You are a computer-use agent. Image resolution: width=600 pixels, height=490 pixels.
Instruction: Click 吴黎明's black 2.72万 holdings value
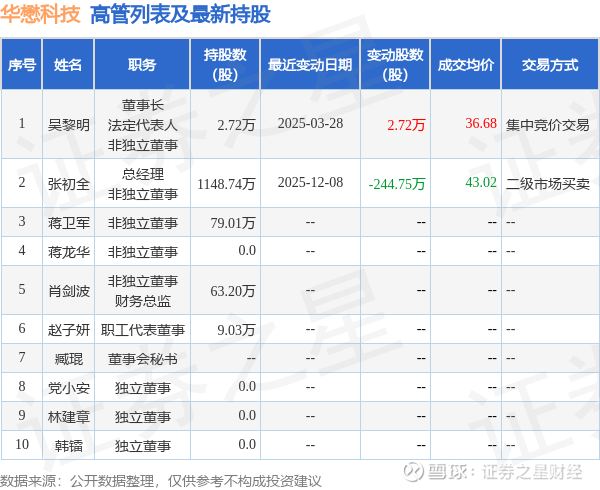tap(236, 125)
